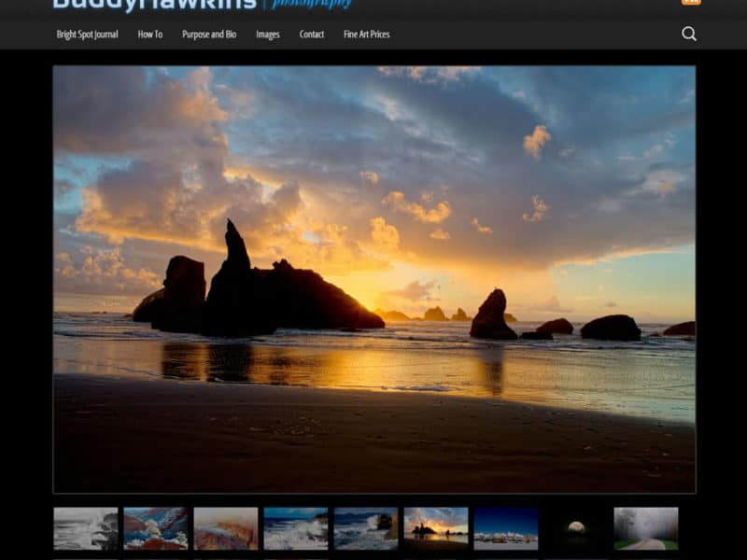Select the fourth thumbnail of blue ocean surf
This screenshot has width=747, height=560.
[x=296, y=528]
